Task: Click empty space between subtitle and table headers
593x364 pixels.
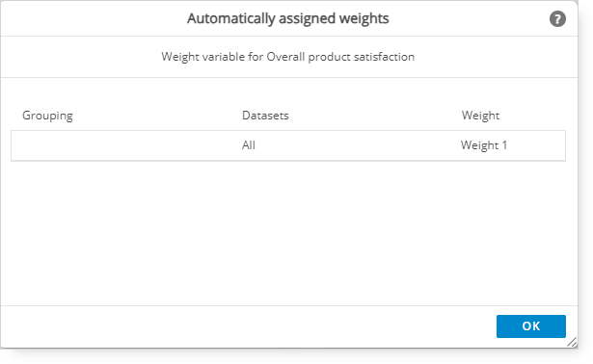Action: coord(288,92)
